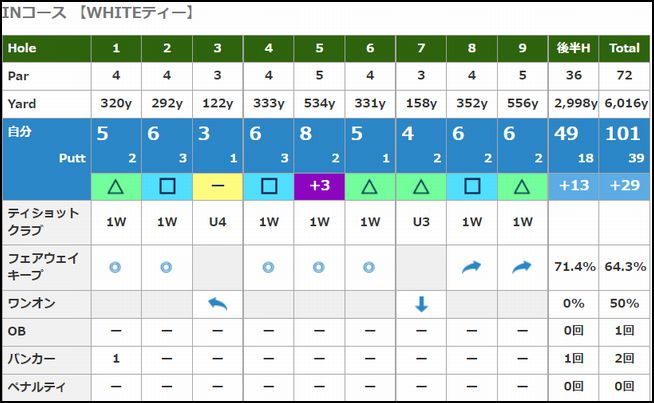654x403 pixels.
Task: Select the Hole 7 column header
Action: pos(421,48)
